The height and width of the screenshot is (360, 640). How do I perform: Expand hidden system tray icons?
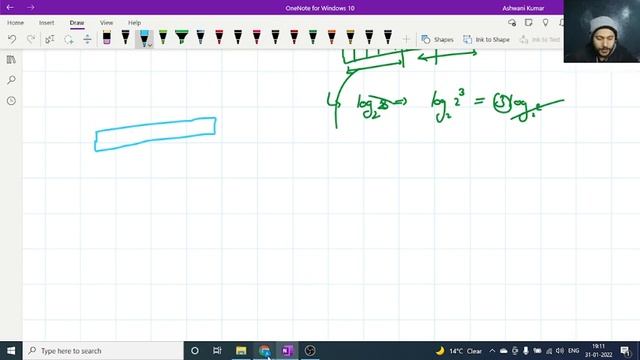coord(492,351)
